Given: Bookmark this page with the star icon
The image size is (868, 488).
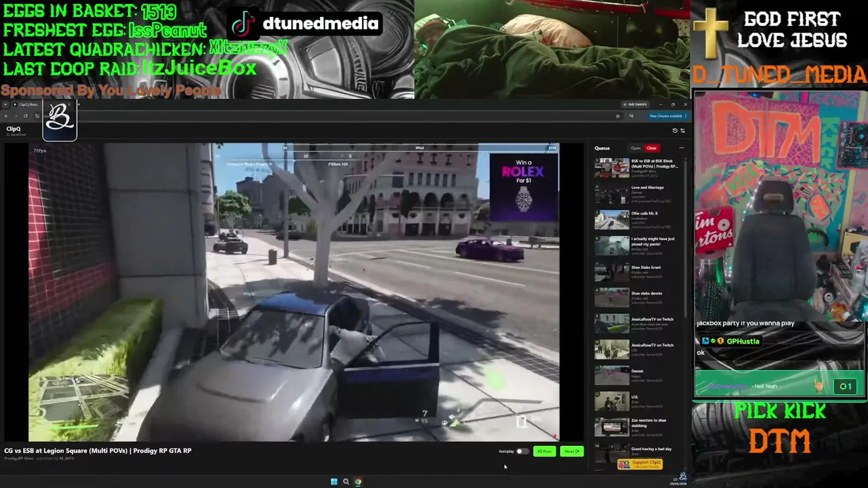Looking at the screenshot, I should [617, 116].
